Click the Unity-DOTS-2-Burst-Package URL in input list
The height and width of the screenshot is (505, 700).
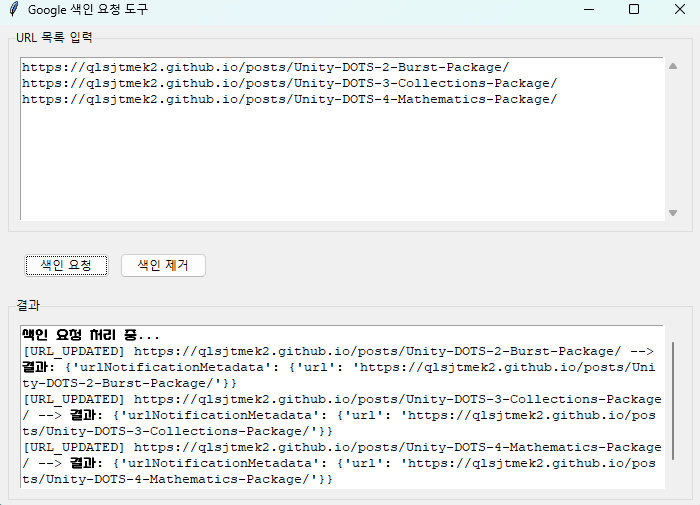tap(265, 67)
